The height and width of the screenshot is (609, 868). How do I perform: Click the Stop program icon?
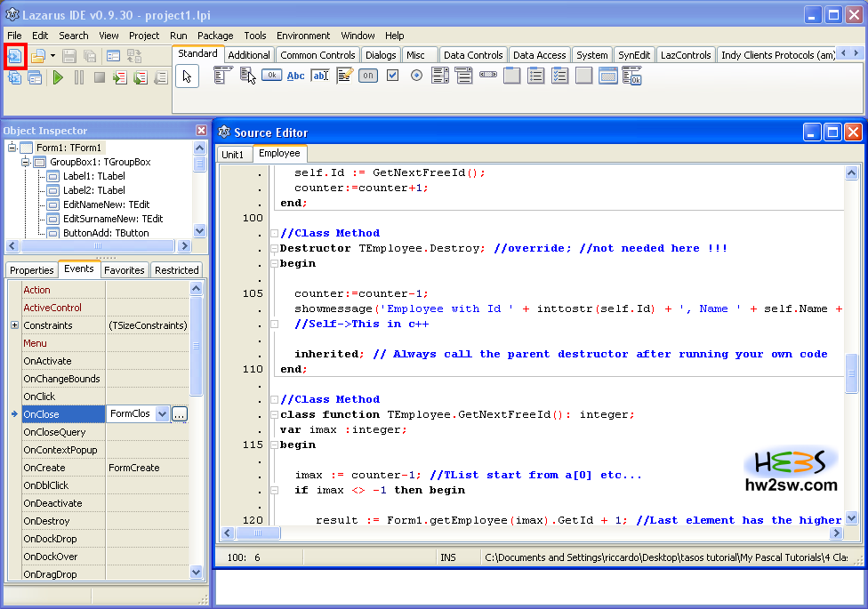[x=100, y=77]
